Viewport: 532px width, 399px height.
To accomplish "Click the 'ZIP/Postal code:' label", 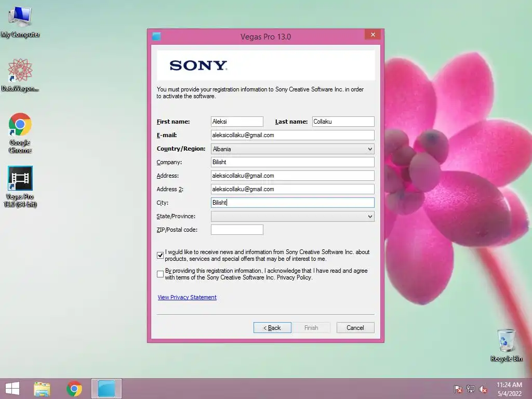I will point(177,230).
